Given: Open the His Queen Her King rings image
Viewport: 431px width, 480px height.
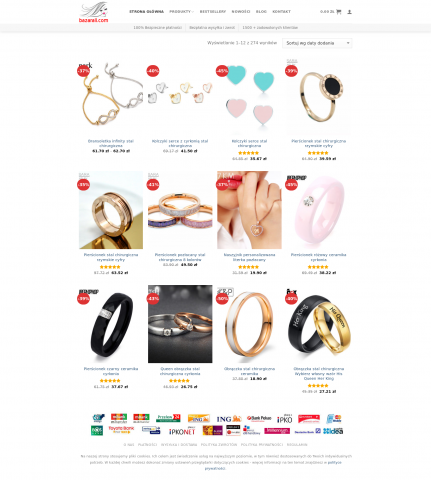Looking at the screenshot, I should point(318,324).
